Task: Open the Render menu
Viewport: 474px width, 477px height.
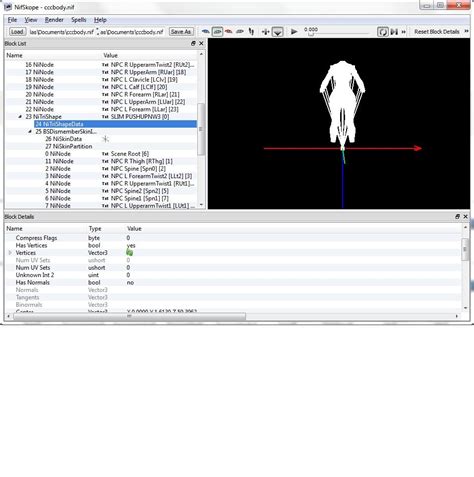Action: (54, 20)
